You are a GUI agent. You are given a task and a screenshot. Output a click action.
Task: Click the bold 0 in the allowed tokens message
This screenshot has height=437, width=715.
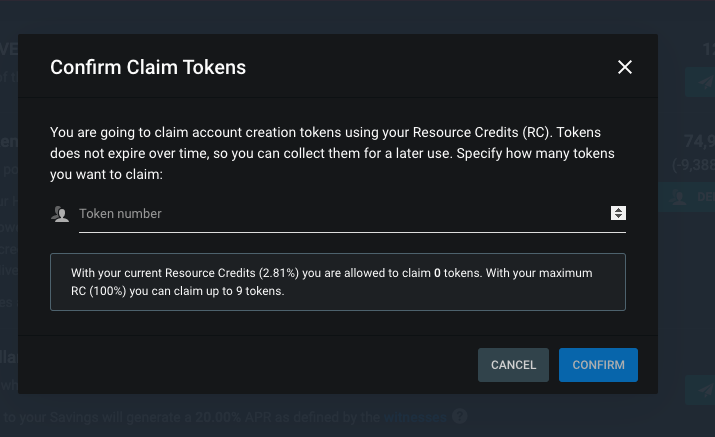437,273
